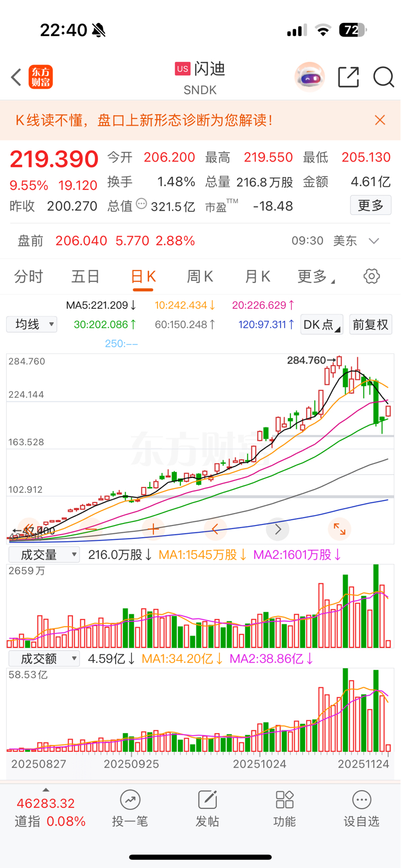The width and height of the screenshot is (401, 868).
Task: Tap the MA1:1545万股 volume label
Action: tap(202, 555)
